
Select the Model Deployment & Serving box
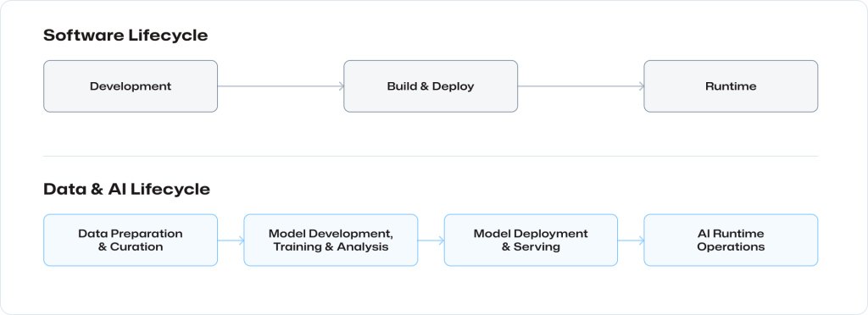tap(531, 240)
